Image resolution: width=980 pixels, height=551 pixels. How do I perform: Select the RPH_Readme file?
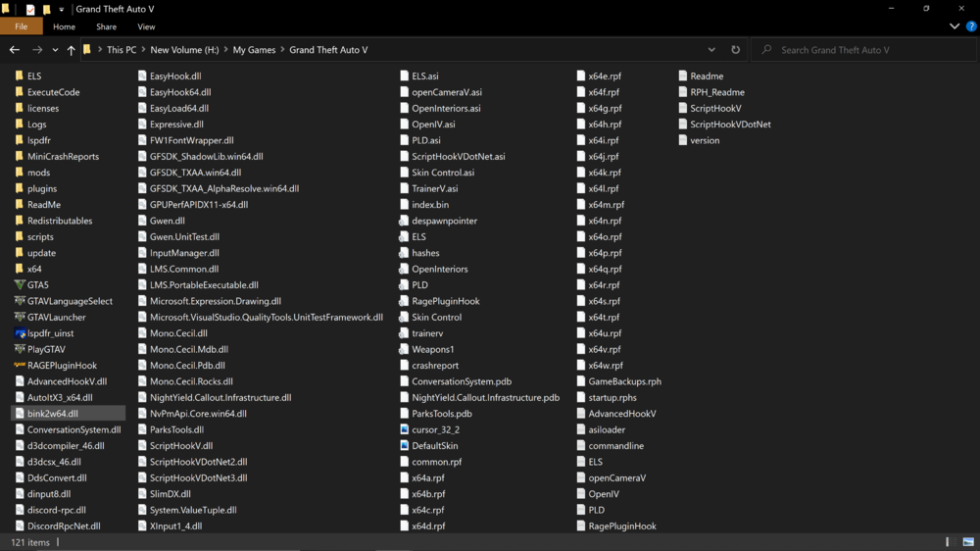pos(711,92)
